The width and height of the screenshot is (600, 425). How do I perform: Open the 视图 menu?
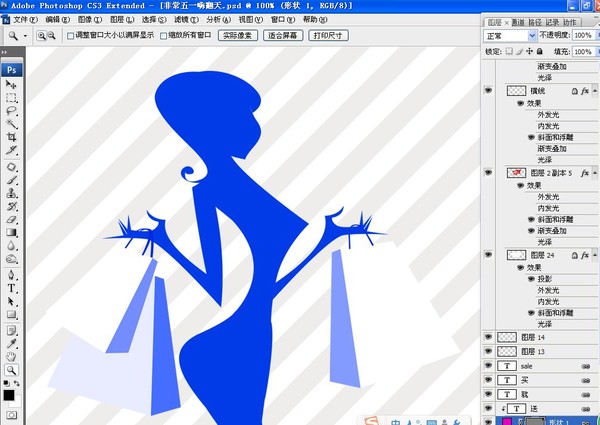click(x=251, y=20)
